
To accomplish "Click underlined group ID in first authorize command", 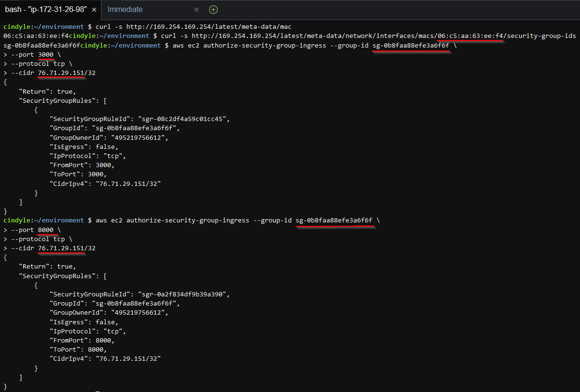I will 411,45.
